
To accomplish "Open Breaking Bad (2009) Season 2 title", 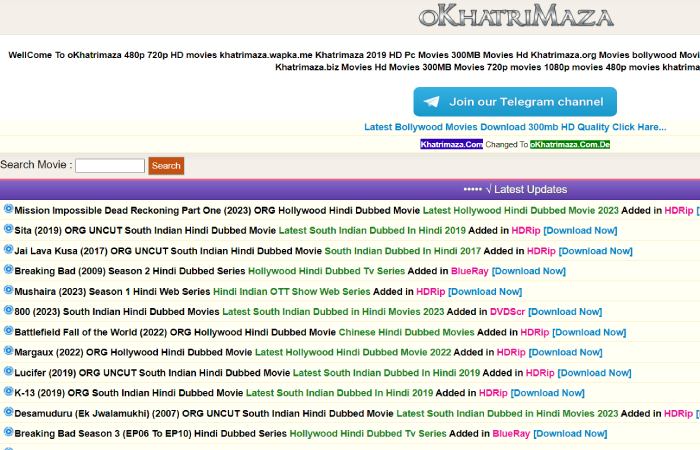I will click(130, 271).
